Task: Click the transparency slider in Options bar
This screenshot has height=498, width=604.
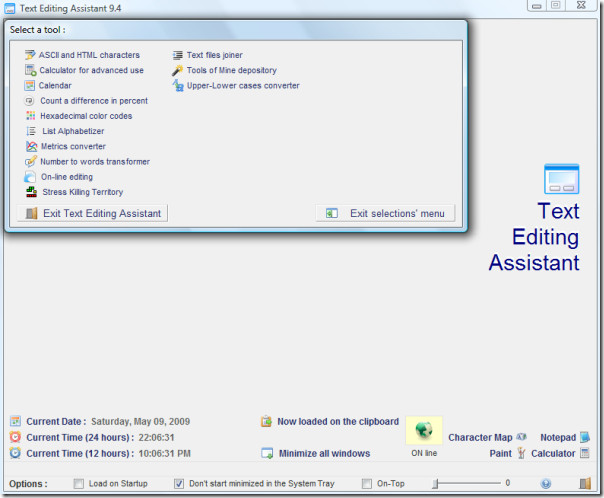Action: click(x=467, y=483)
